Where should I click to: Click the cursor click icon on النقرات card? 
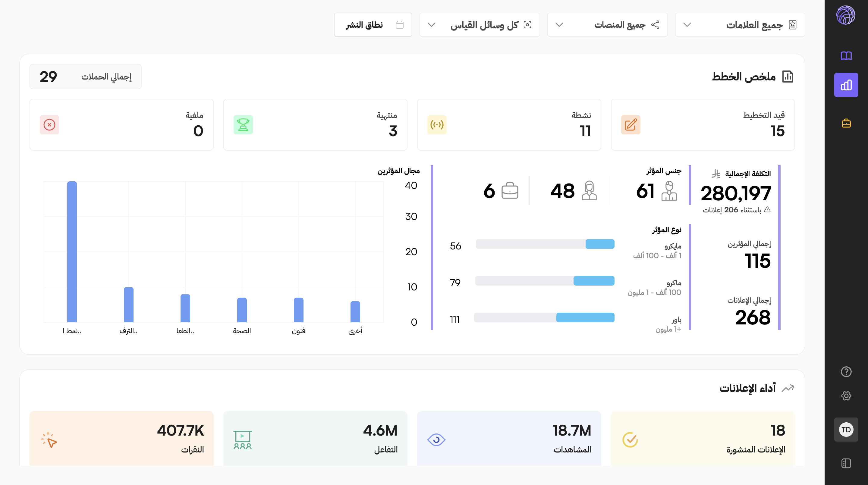coord(49,440)
